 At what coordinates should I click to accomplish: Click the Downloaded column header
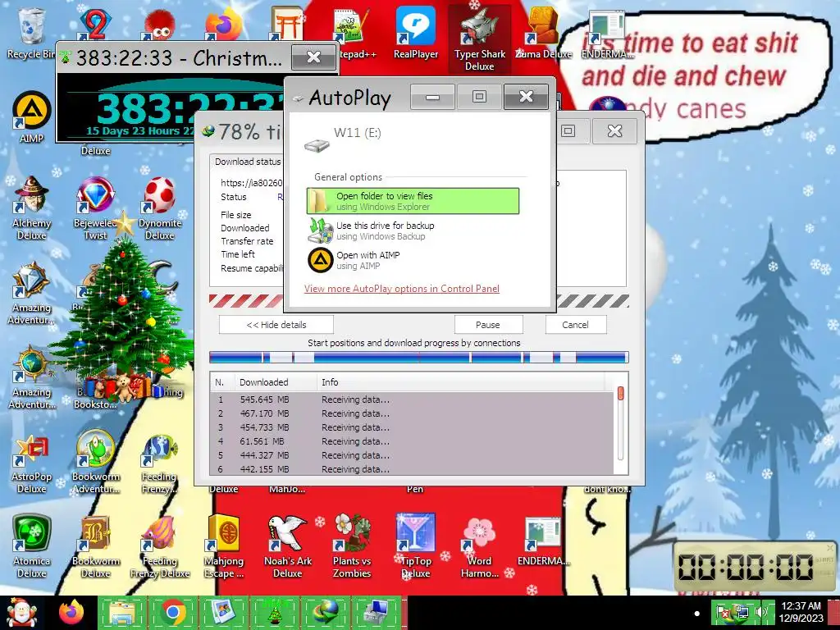tap(276, 382)
